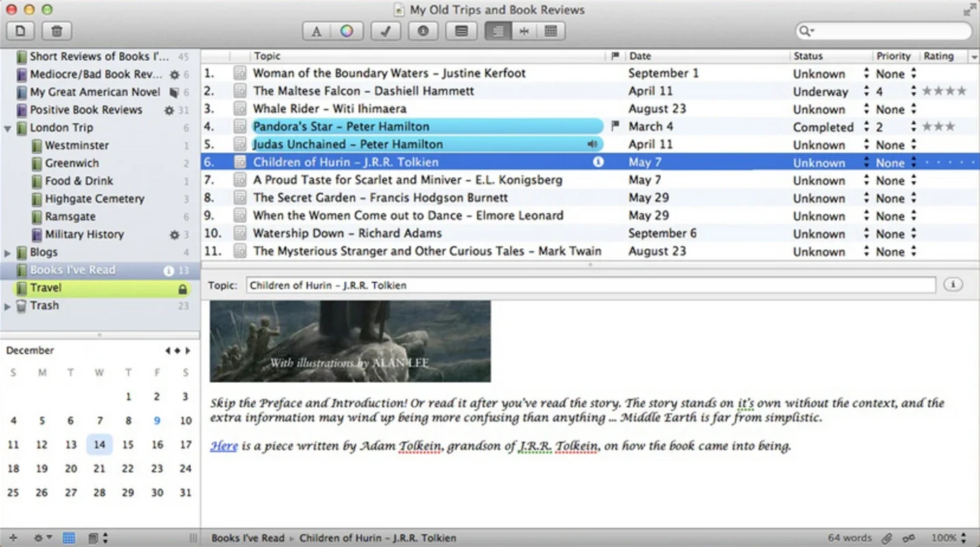Open the search magnifier options dropdown

pos(808,31)
